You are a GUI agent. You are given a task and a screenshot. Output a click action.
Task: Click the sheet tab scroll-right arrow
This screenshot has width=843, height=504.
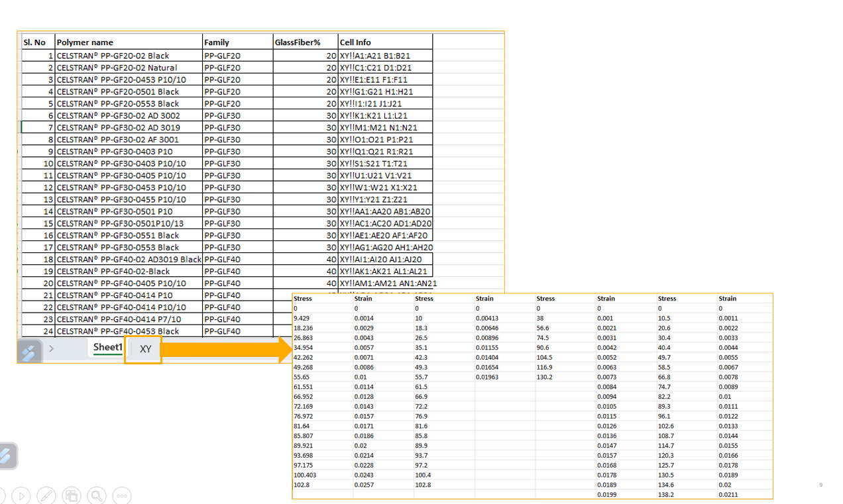pyautogui.click(x=51, y=348)
